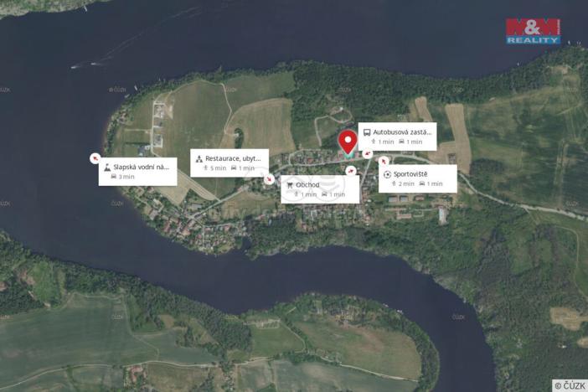Click the red location pin marker

point(348,142)
